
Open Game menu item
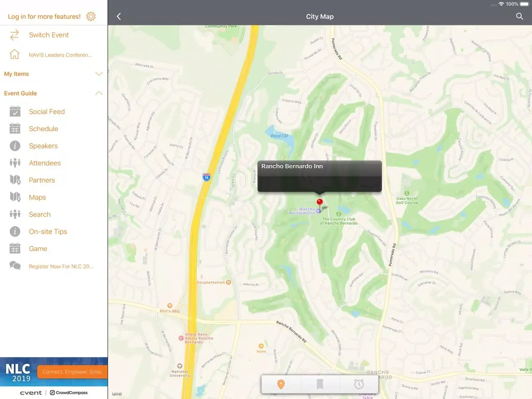(38, 249)
